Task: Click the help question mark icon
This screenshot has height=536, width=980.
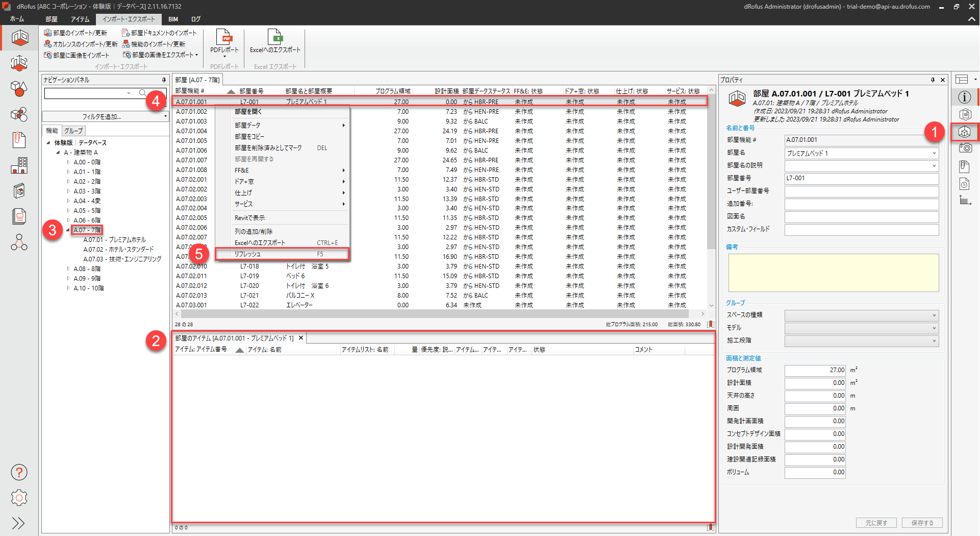Action: coord(19,472)
